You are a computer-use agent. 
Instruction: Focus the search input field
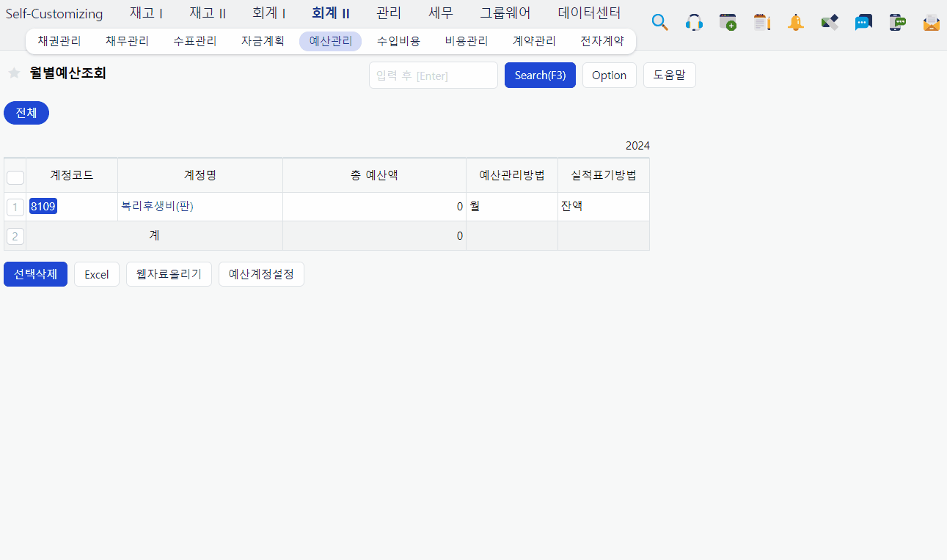tap(434, 75)
